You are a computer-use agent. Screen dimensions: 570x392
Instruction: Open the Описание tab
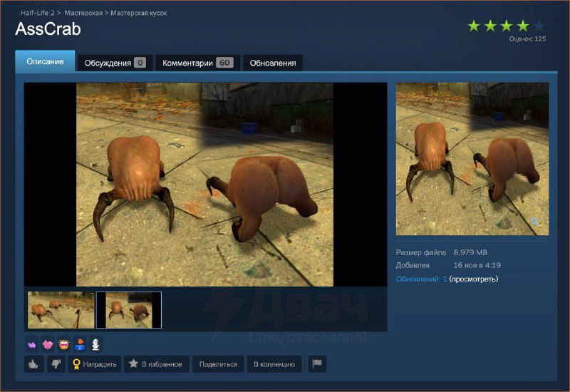pyautogui.click(x=45, y=61)
